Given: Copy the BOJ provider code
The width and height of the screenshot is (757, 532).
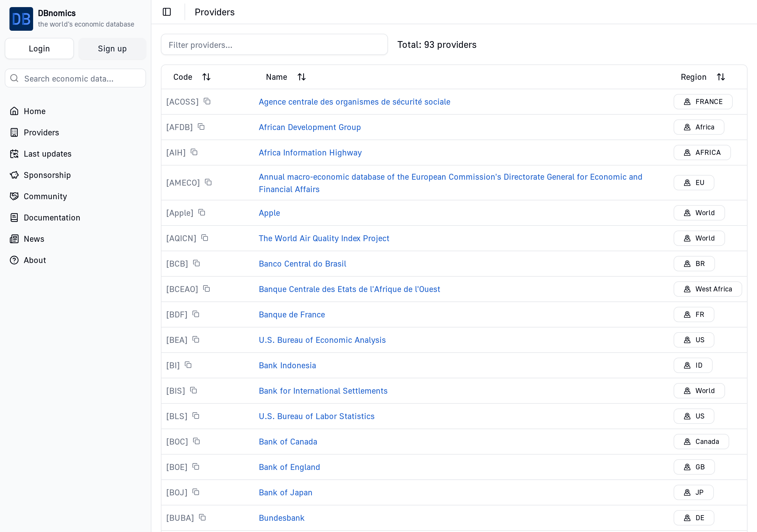Looking at the screenshot, I should click(x=196, y=492).
